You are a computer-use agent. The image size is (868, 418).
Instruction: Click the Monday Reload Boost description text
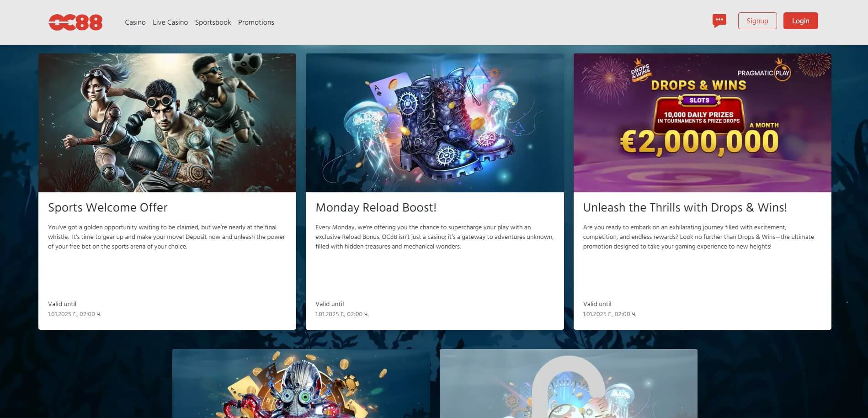(434, 237)
